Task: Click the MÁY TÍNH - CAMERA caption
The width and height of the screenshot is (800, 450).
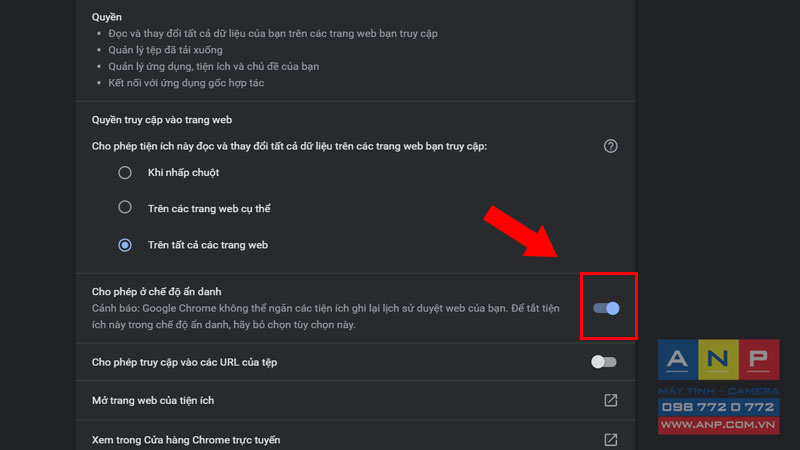Action: click(718, 391)
